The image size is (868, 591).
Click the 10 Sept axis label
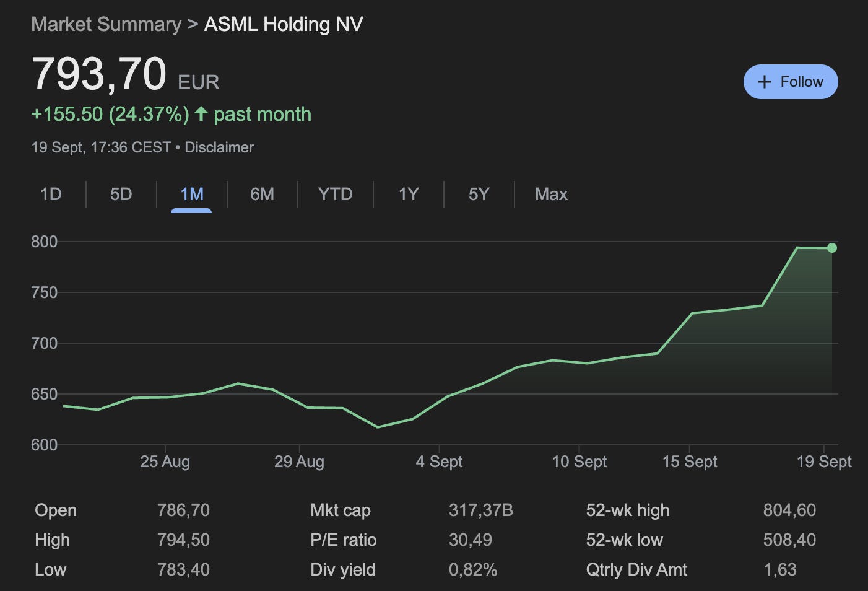(x=579, y=462)
